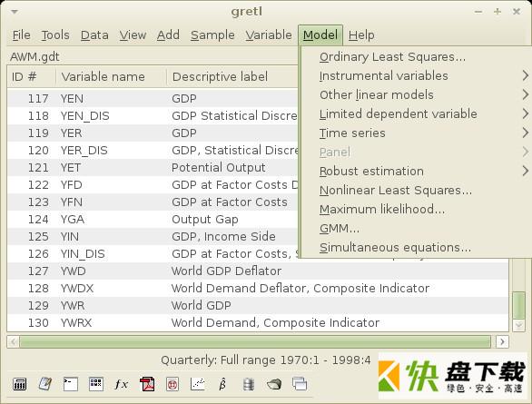
Task: Select variable row 125 YIN
Action: coord(153,236)
